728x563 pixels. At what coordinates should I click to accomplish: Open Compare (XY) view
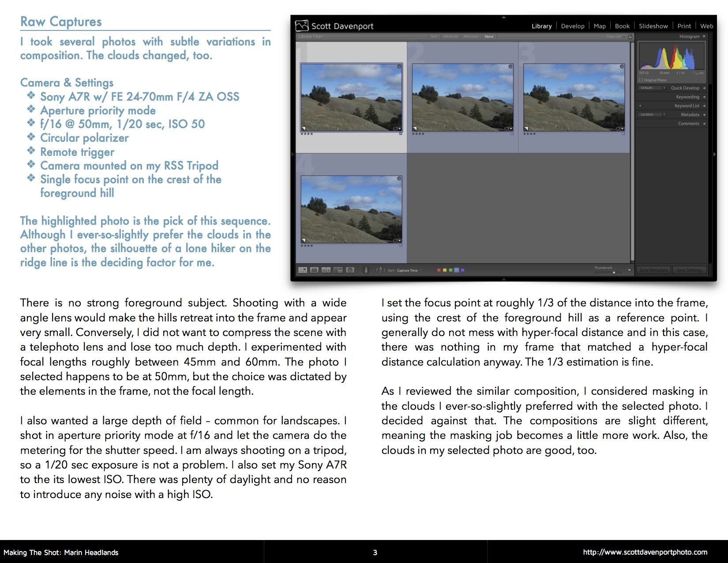tap(326, 270)
